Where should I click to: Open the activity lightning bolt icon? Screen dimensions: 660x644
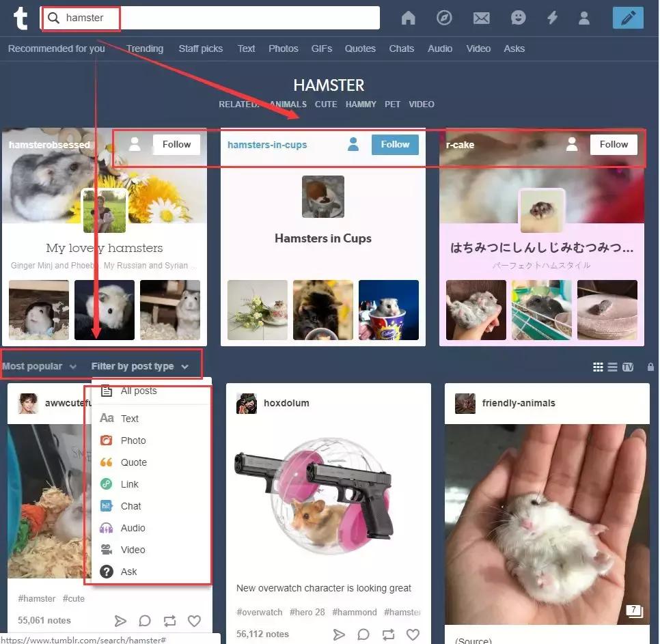[x=553, y=18]
